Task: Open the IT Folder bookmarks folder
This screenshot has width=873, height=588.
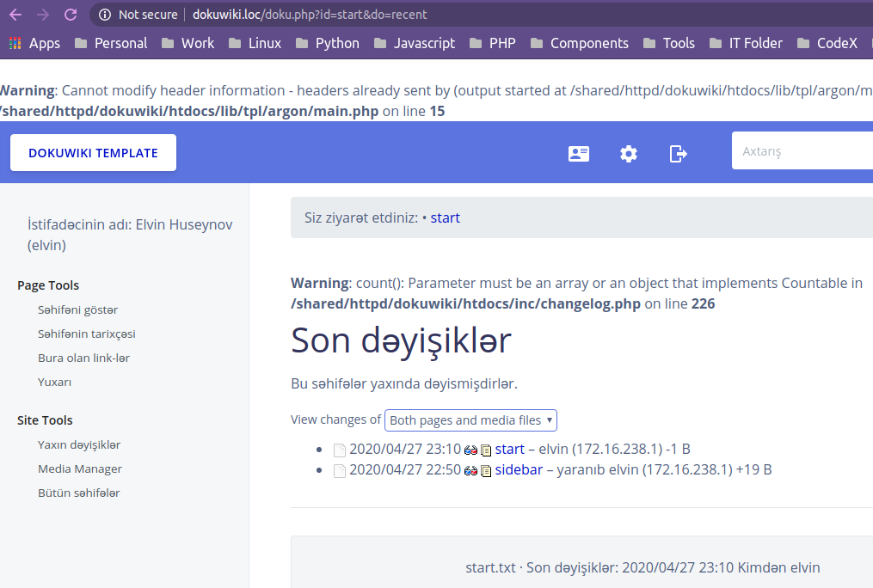Action: tap(746, 43)
